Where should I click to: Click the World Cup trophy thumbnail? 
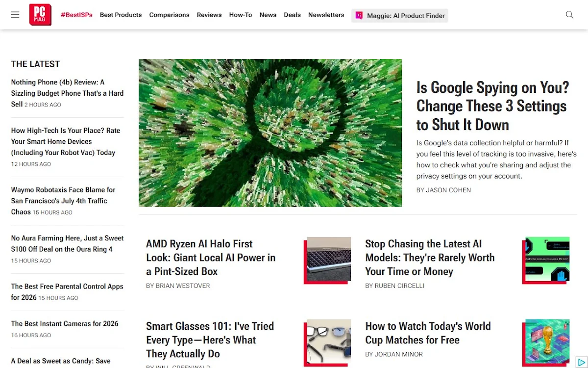pyautogui.click(x=546, y=342)
